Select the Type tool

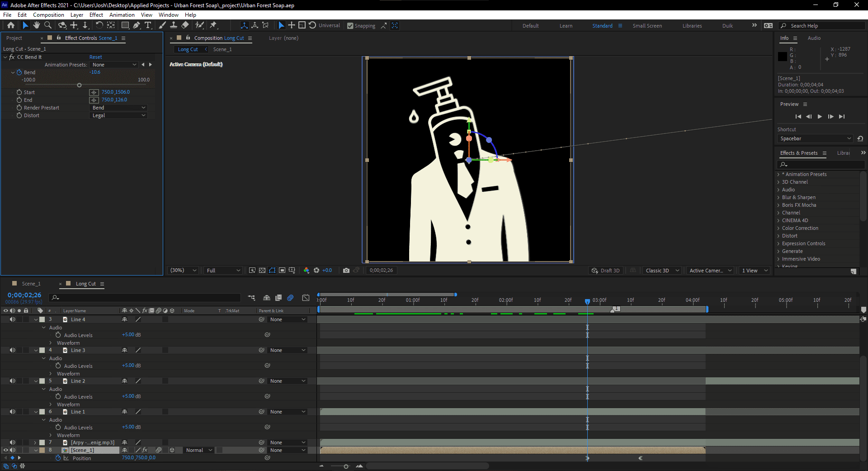pyautogui.click(x=148, y=25)
